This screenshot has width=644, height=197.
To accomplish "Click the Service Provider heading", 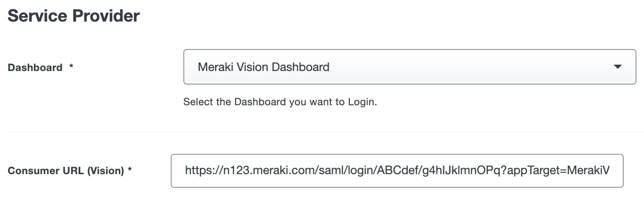I will pos(74,16).
